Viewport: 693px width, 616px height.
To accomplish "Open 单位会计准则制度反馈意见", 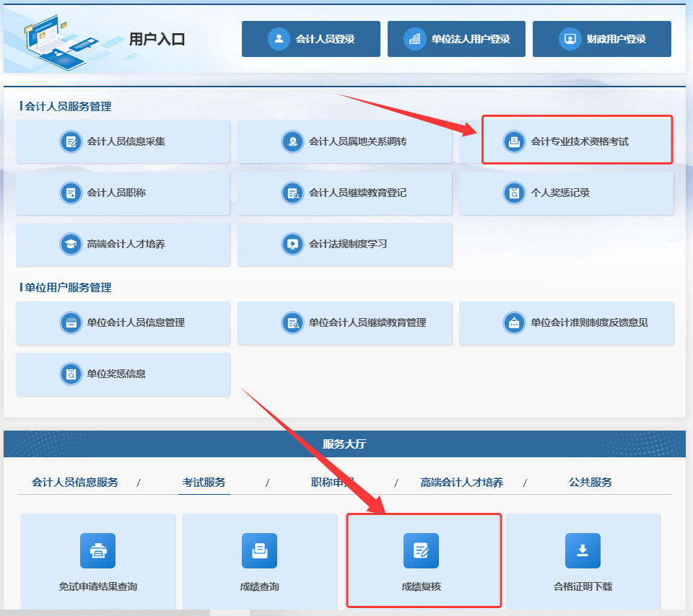I will tap(566, 322).
